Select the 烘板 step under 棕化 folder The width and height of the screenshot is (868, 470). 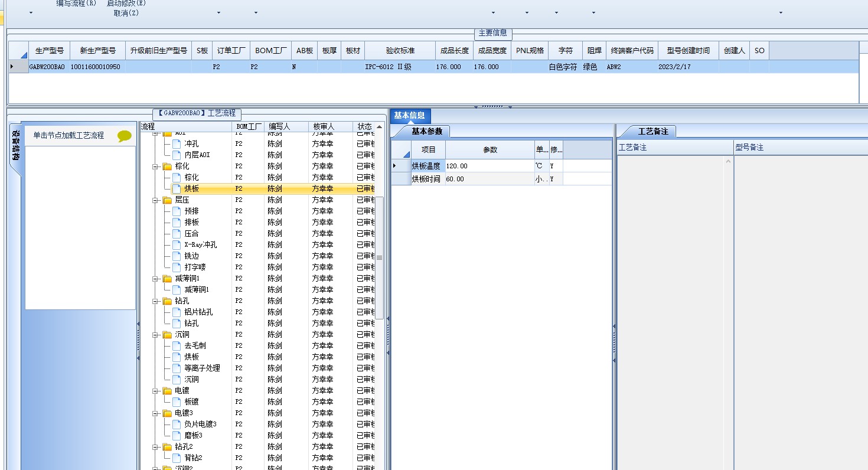click(191, 188)
